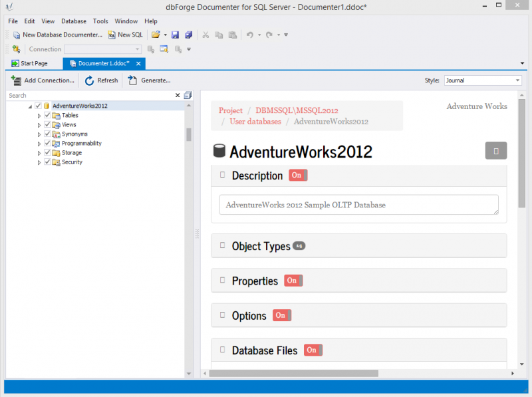
Task: Toggle the Description section On switch
Action: 298,175
